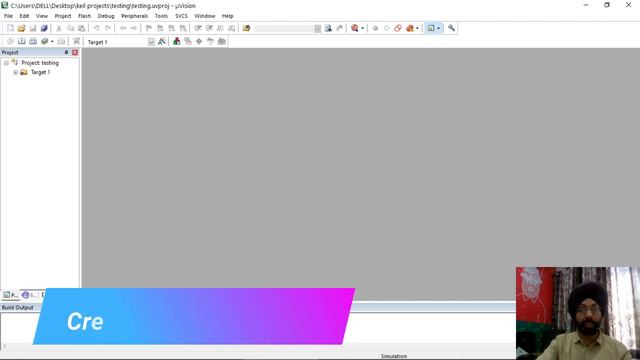Collapse the 'Project: testing' tree node
The image size is (640, 360).
point(6,63)
